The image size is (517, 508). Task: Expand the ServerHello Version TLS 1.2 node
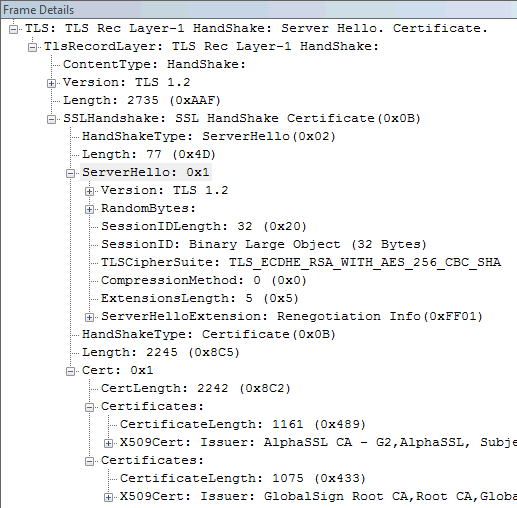coord(89,191)
